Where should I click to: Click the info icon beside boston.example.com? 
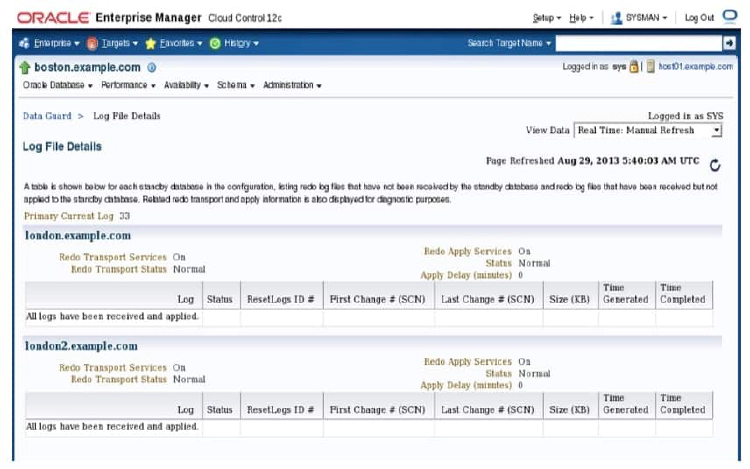click(x=152, y=67)
